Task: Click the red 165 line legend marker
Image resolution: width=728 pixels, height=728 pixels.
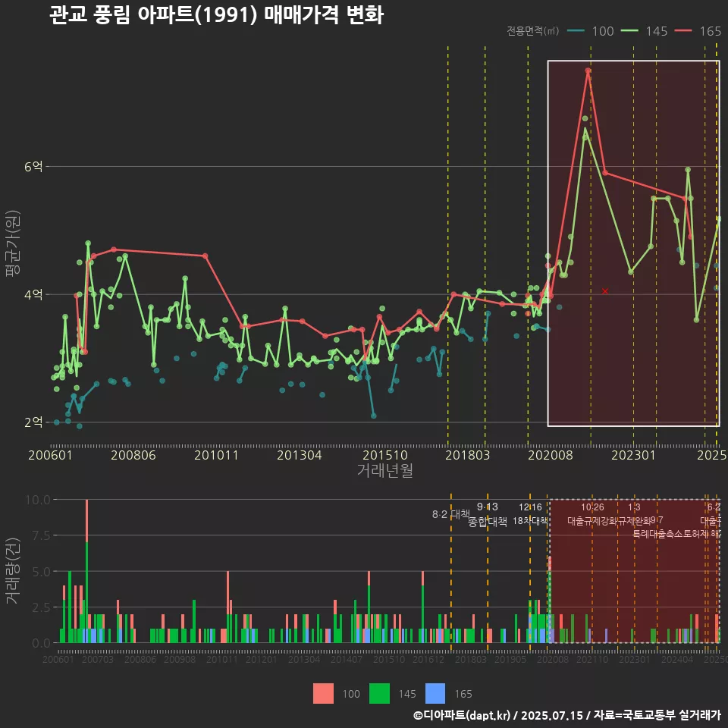Action: click(x=683, y=31)
